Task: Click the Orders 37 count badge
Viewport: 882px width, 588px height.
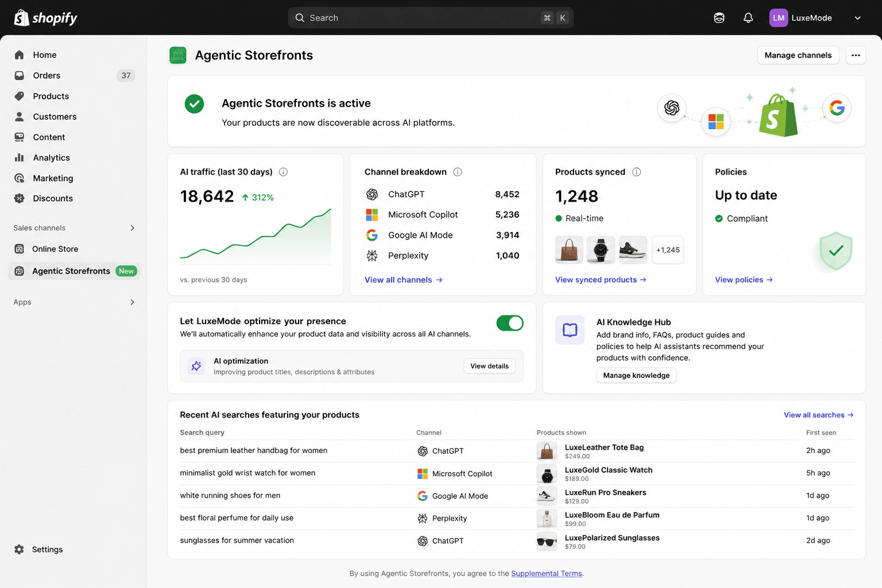Action: click(126, 75)
